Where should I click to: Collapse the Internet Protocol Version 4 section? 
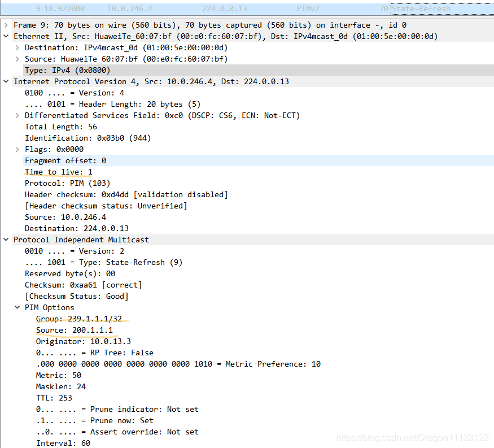click(6, 81)
